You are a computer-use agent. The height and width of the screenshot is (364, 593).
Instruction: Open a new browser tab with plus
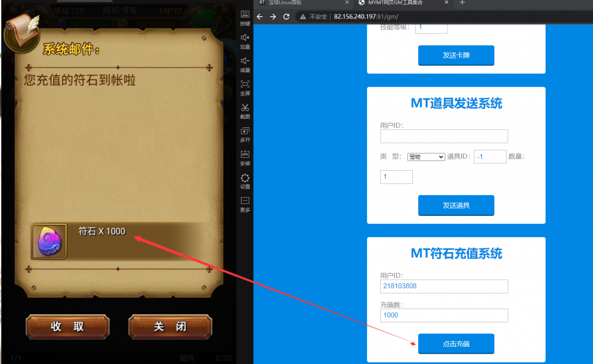[462, 2]
